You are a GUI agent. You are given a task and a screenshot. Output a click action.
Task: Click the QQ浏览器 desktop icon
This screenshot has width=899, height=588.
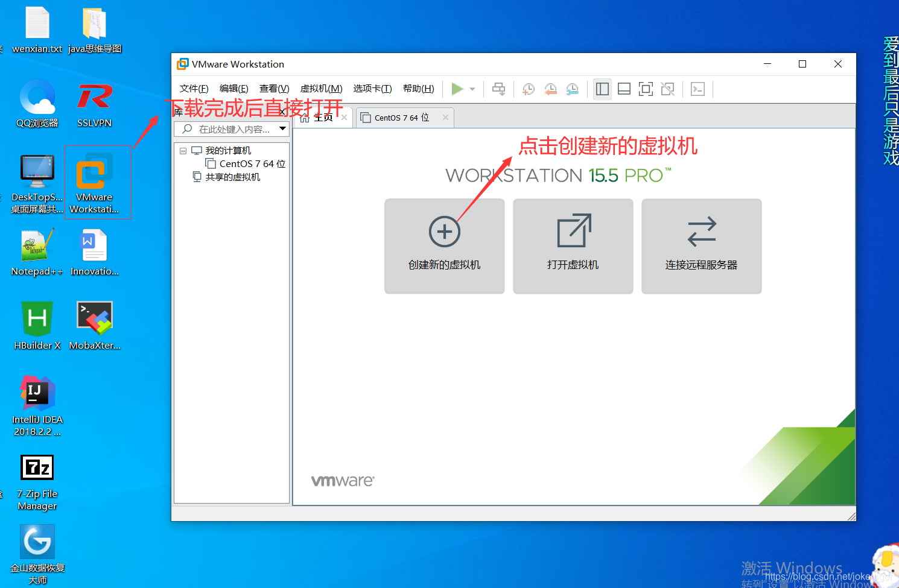[x=37, y=104]
